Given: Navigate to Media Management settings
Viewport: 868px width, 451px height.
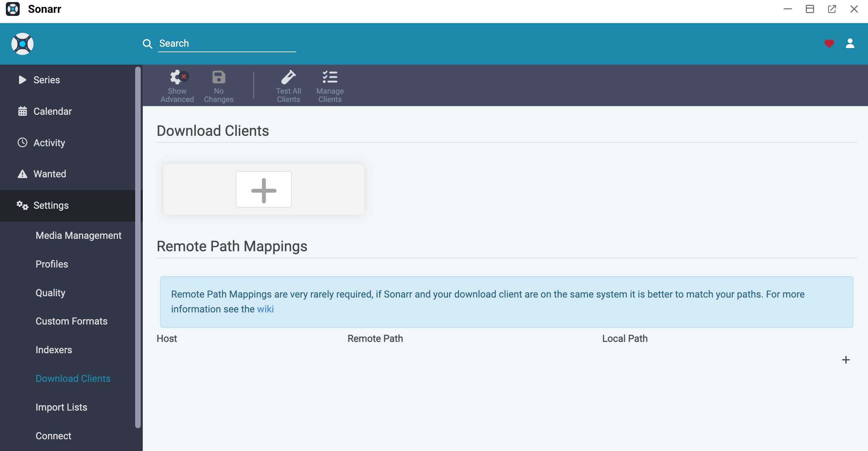Looking at the screenshot, I should 78,235.
